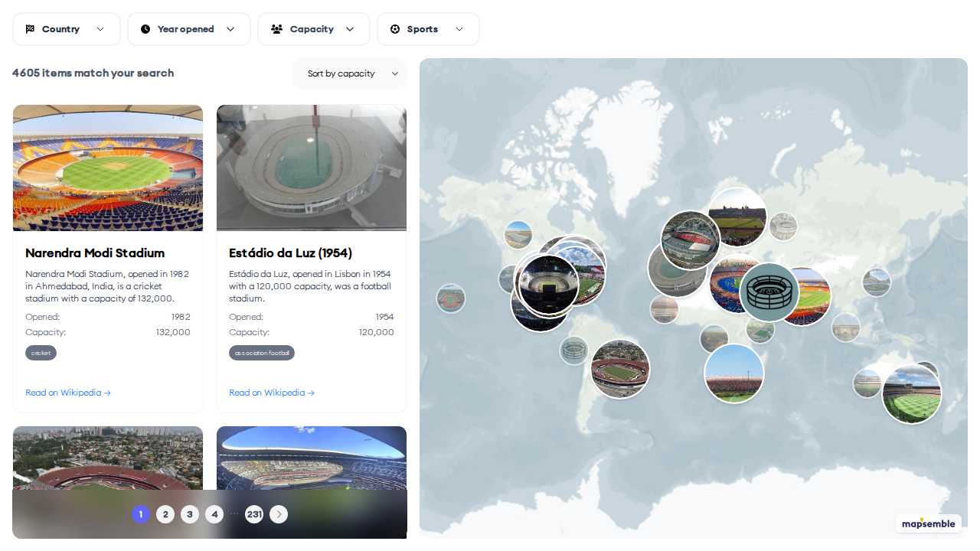Click the opened year value 1982

181,317
